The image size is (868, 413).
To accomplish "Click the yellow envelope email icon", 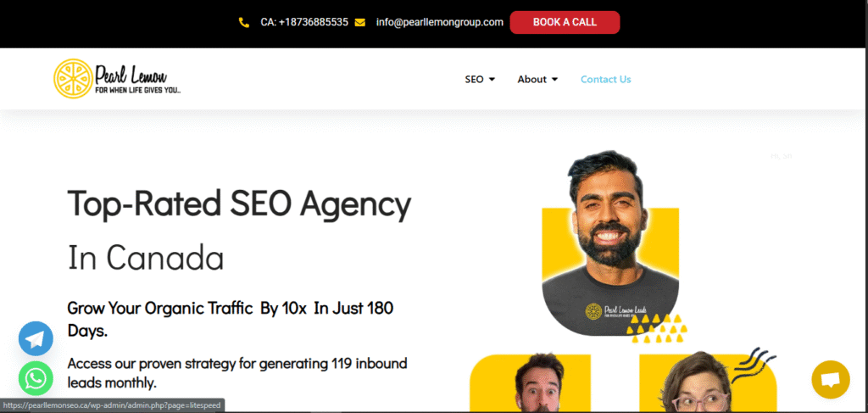I will (x=359, y=23).
